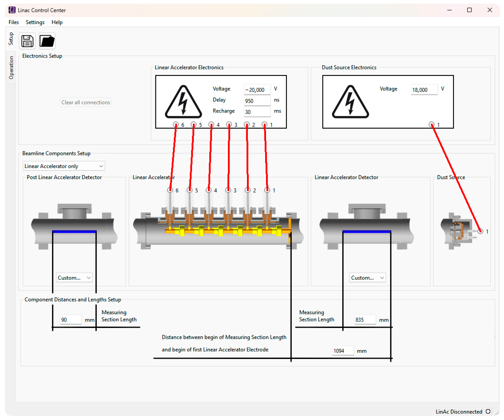Expand Post Linear Accelerator Detector Custom dropdown
This screenshot has width=504, height=420.
[74, 278]
